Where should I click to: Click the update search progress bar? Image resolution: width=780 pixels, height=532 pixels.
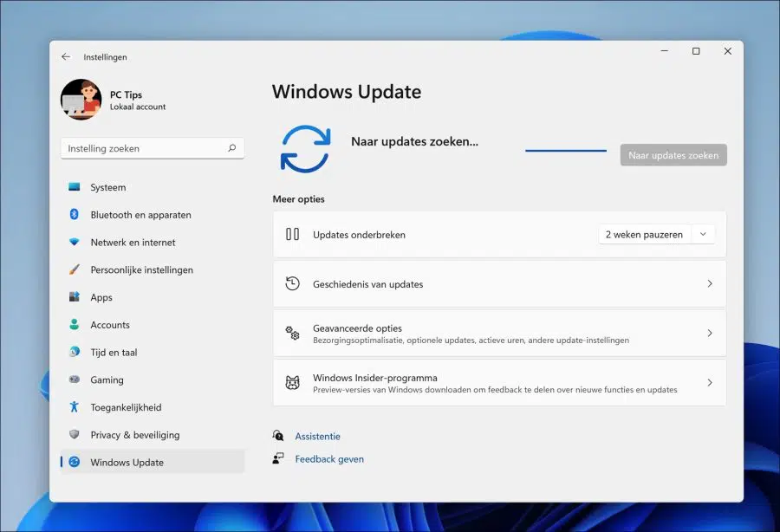coord(566,150)
